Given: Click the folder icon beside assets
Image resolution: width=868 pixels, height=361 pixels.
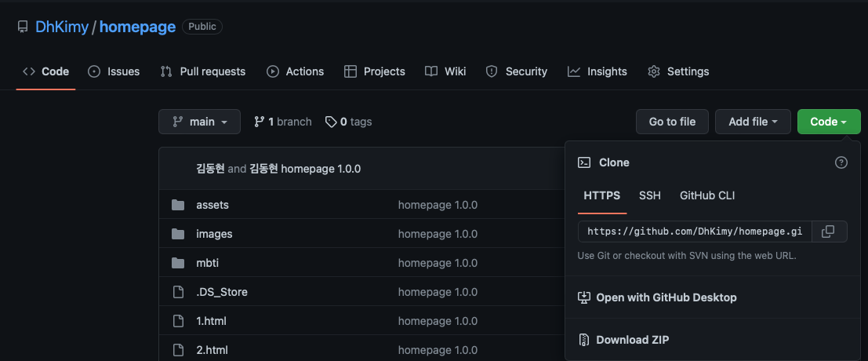Looking at the screenshot, I should (x=178, y=206).
